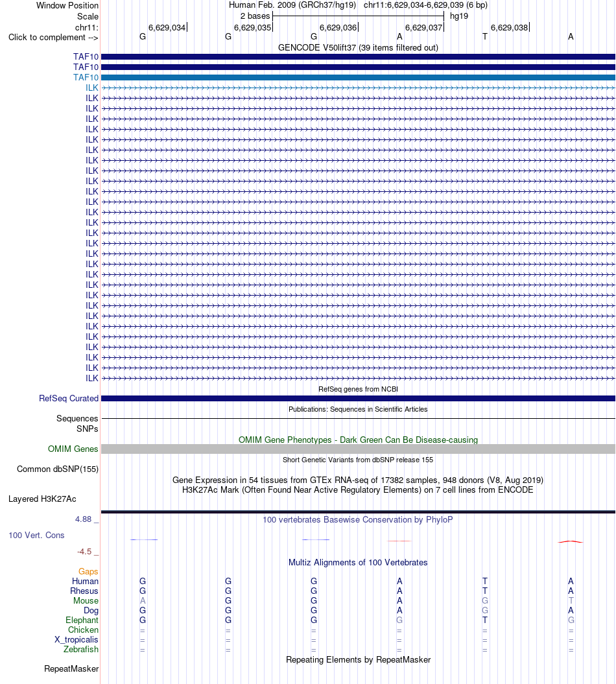616x684 pixels.
Task: Click the 100 Vert. Cons label
Action: tap(37, 536)
